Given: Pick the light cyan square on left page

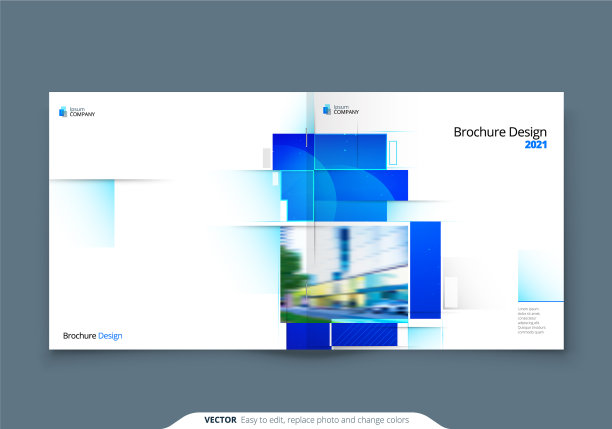Looking at the screenshot, I should [84, 212].
